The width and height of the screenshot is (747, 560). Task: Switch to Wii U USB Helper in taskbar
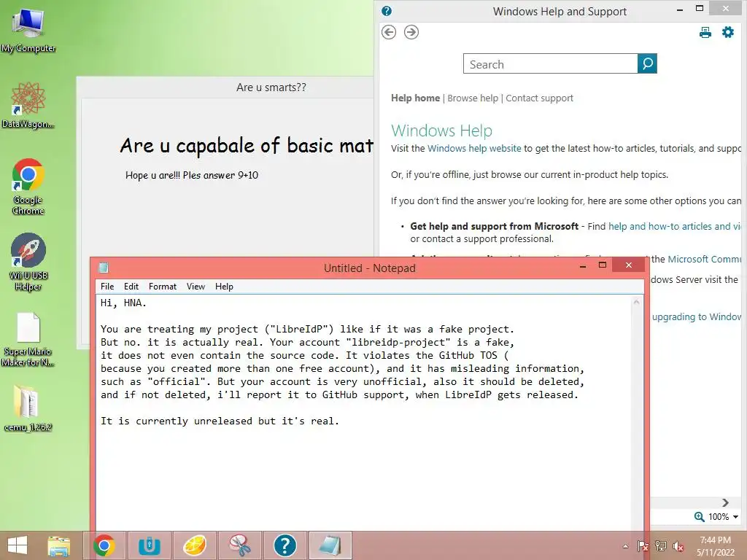[x=149, y=545]
